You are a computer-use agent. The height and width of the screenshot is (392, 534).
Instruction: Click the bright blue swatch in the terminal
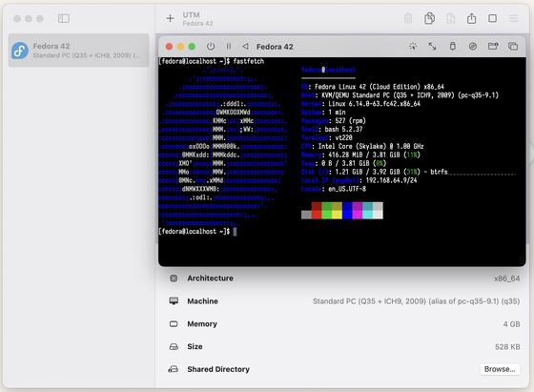tap(347, 215)
